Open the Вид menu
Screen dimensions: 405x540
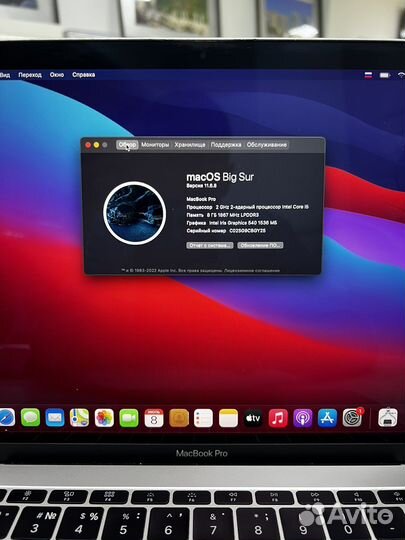5,75
